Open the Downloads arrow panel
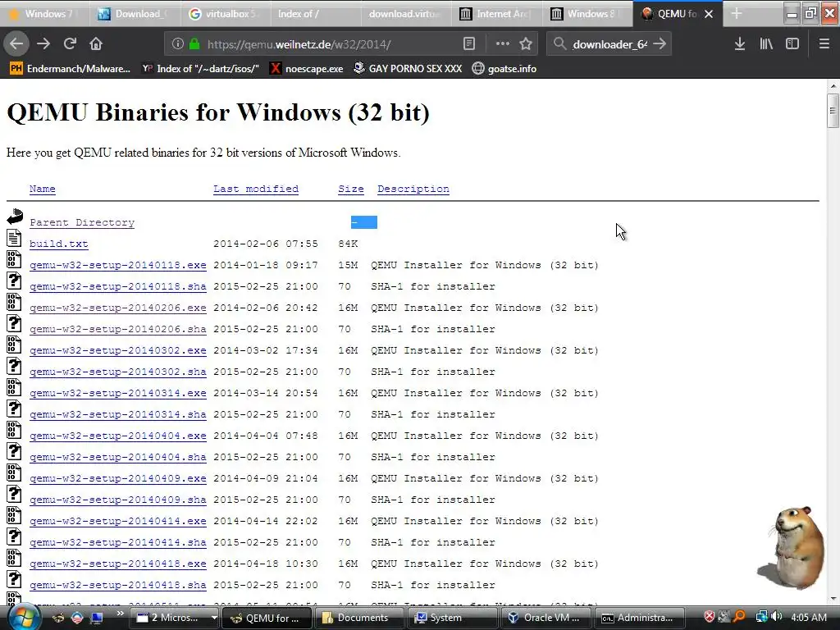Image resolution: width=840 pixels, height=630 pixels. click(740, 44)
